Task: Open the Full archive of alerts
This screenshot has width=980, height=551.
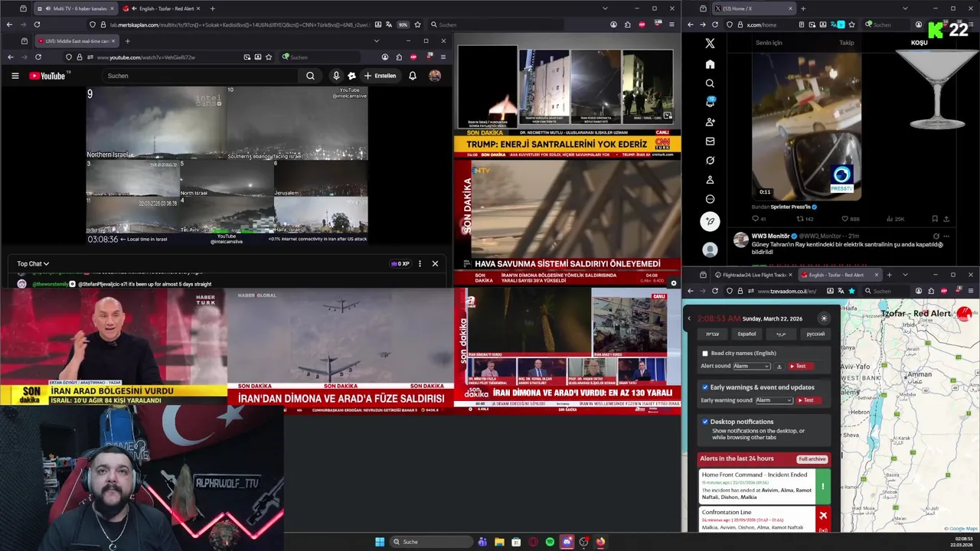Action: (x=812, y=459)
